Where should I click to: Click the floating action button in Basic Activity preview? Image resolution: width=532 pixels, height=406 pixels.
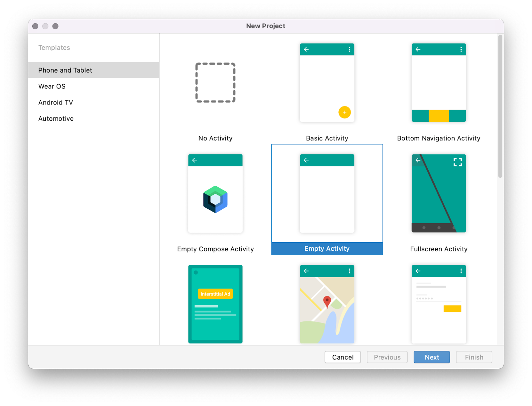click(x=344, y=112)
